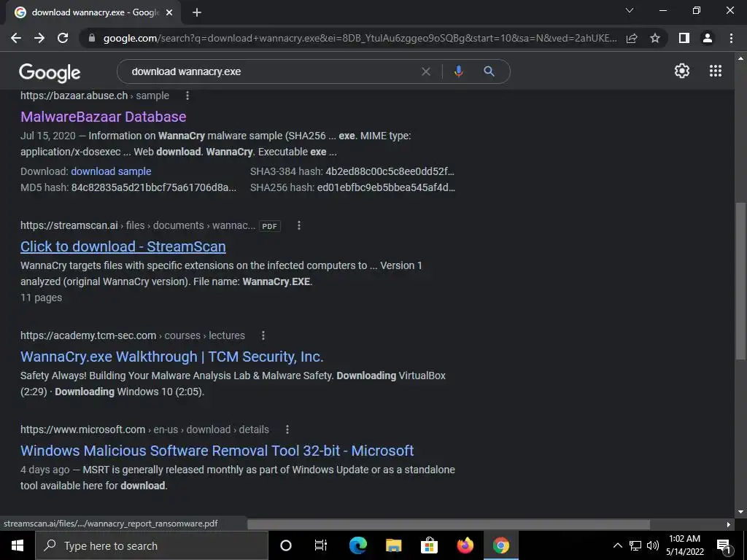Screen dimensions: 747x560
Task: Start voice search with microphone icon
Action: click(x=458, y=71)
